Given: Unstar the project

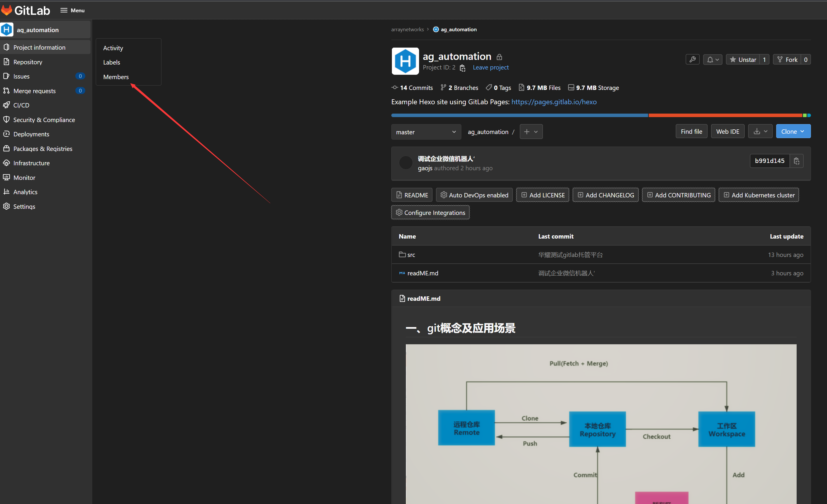Looking at the screenshot, I should coord(743,59).
